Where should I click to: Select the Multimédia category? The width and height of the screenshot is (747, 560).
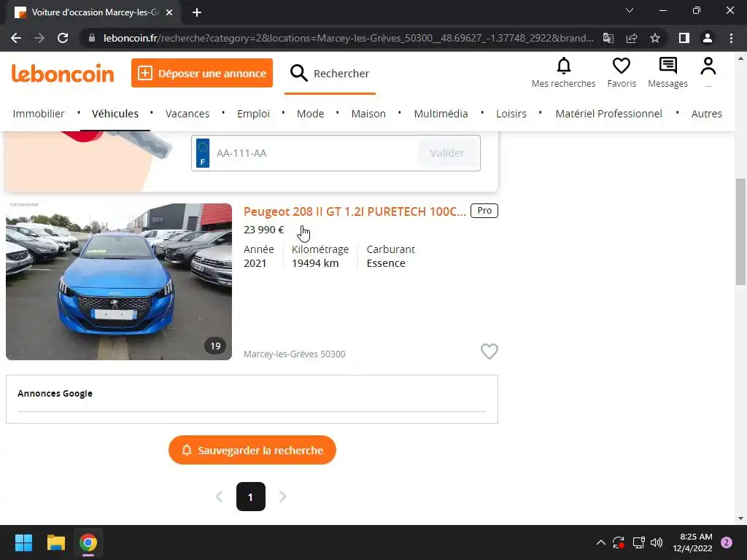(441, 114)
